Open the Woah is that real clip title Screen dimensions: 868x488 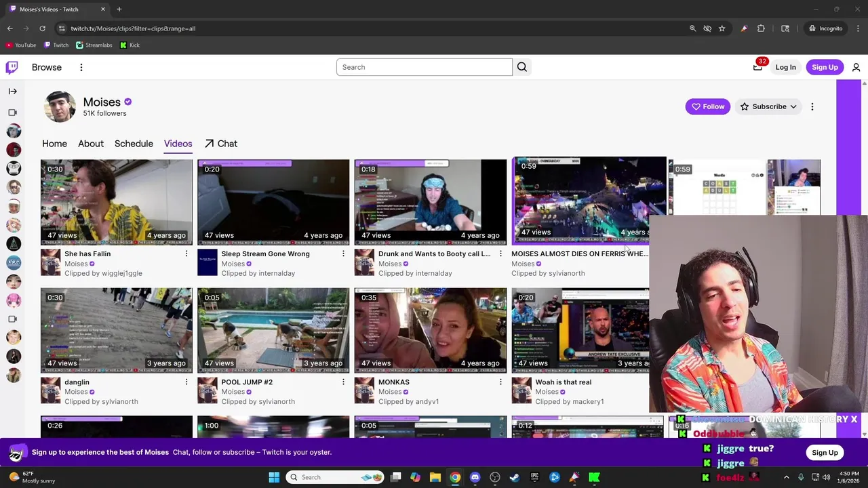(x=563, y=382)
